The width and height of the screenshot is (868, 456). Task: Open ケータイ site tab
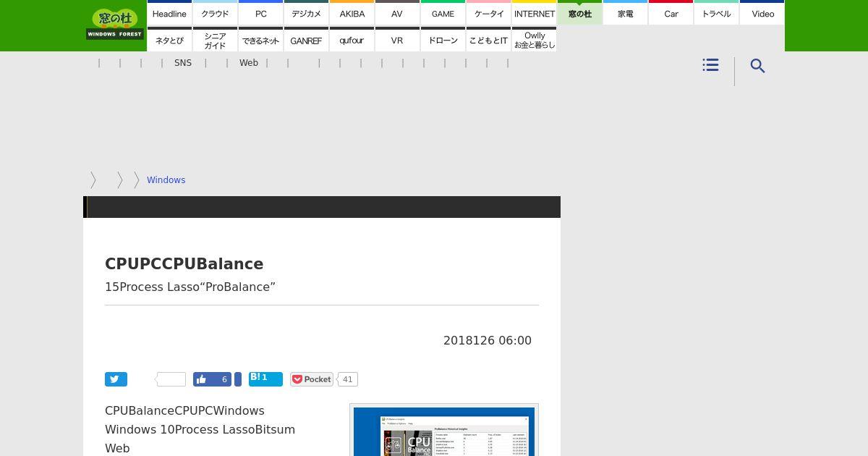[x=488, y=13]
